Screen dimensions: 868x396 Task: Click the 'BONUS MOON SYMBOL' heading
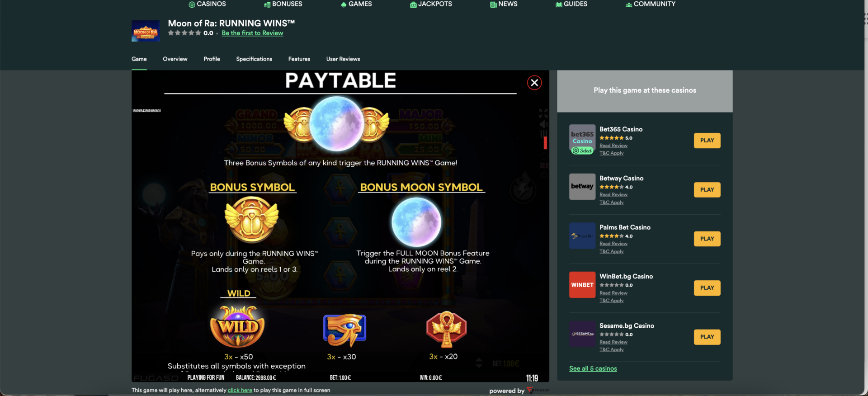[x=421, y=187]
